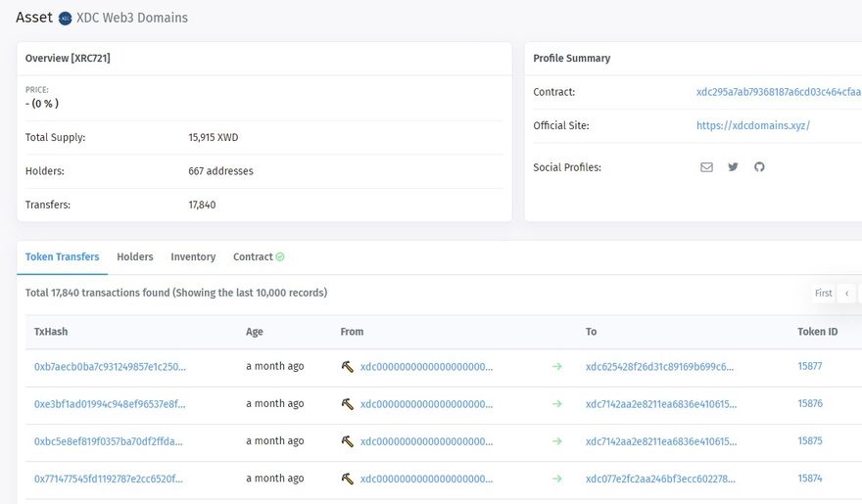Image resolution: width=862 pixels, height=504 pixels.
Task: Click the mint icon in first transfer row
Action: [347, 367]
